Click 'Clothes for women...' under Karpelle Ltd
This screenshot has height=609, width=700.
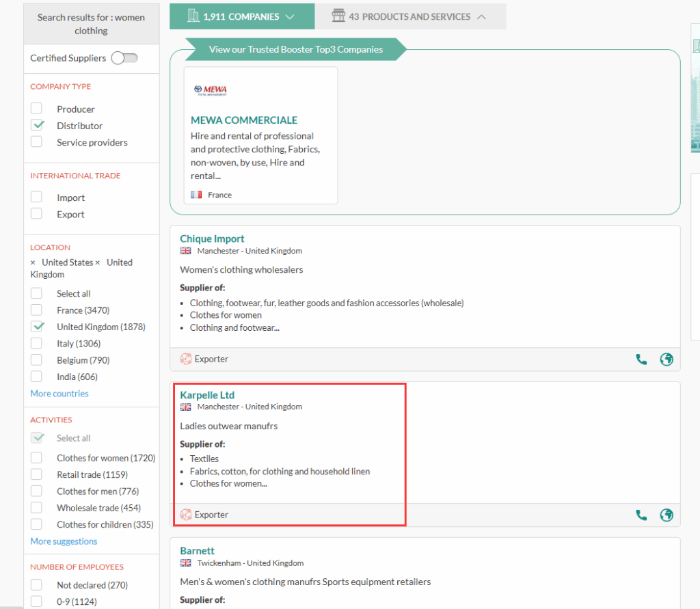pyautogui.click(x=228, y=483)
